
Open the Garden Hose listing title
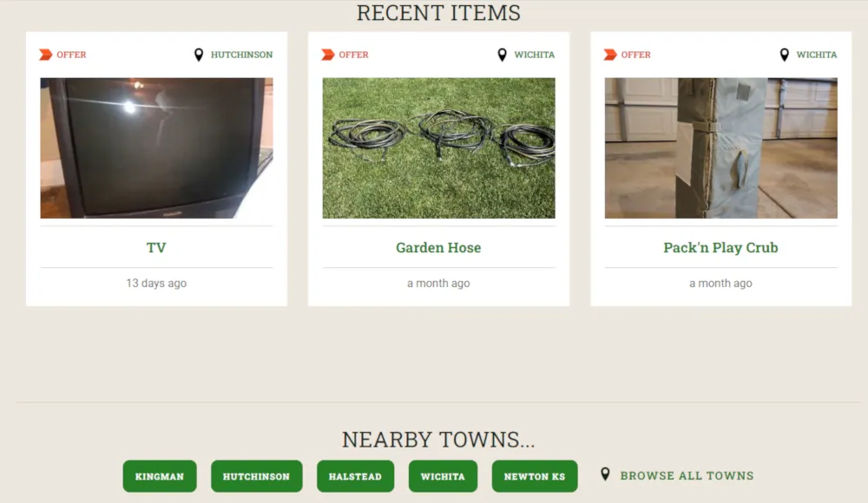438,247
